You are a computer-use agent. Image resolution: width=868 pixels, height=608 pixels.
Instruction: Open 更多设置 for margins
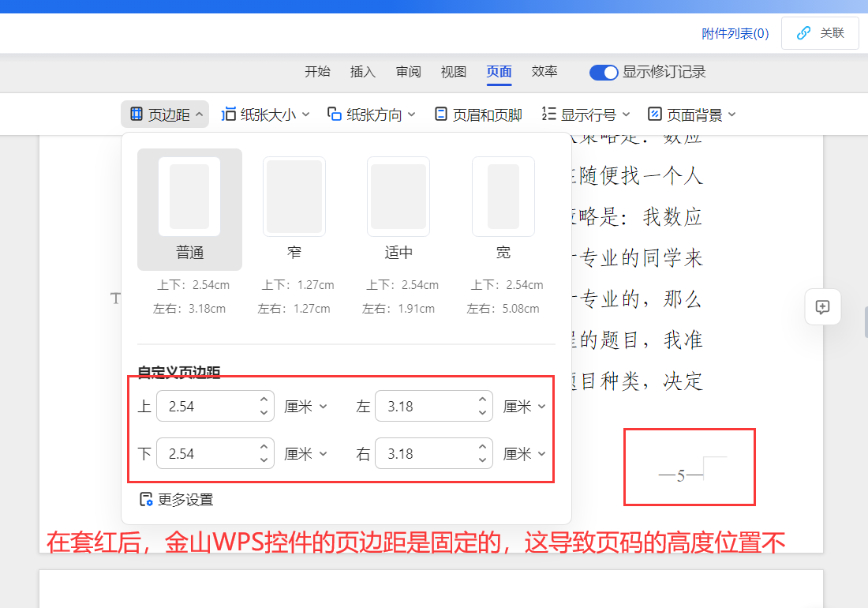(x=177, y=500)
